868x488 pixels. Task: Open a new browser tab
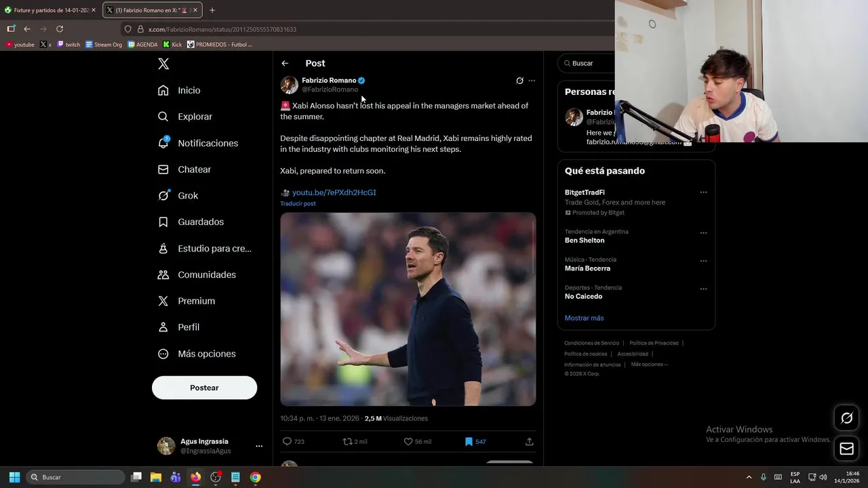pos(212,10)
